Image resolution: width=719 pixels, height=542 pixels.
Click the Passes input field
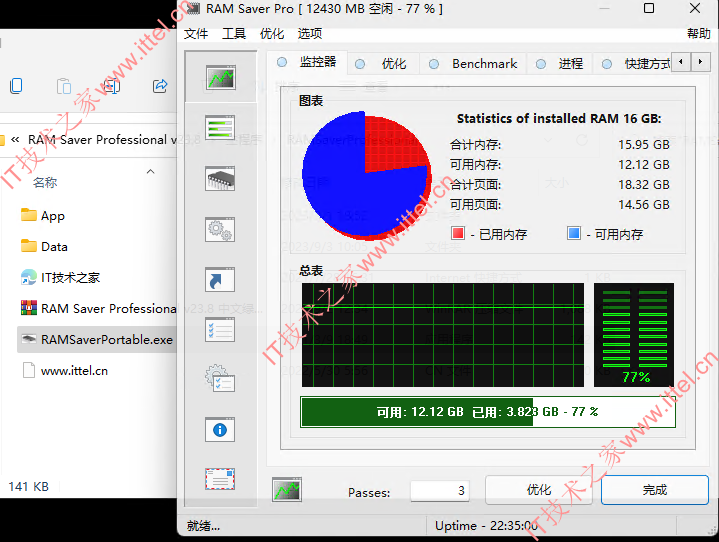[x=440, y=491]
